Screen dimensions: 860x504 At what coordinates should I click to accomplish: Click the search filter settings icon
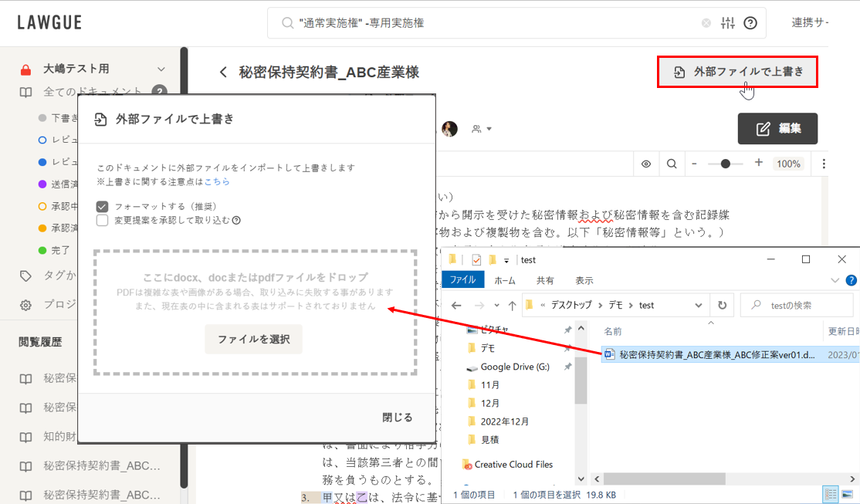(x=727, y=23)
